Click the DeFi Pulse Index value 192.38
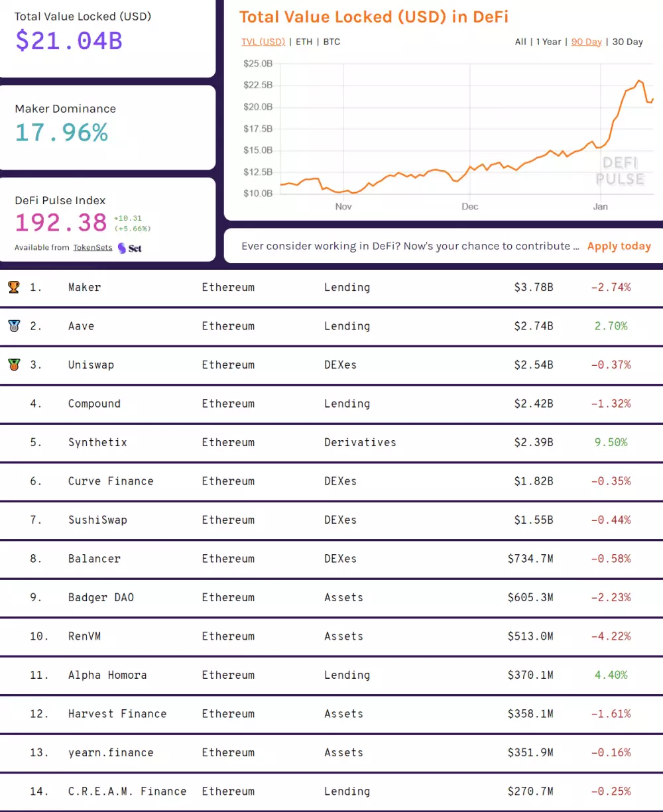This screenshot has height=812, width=663. point(60,222)
